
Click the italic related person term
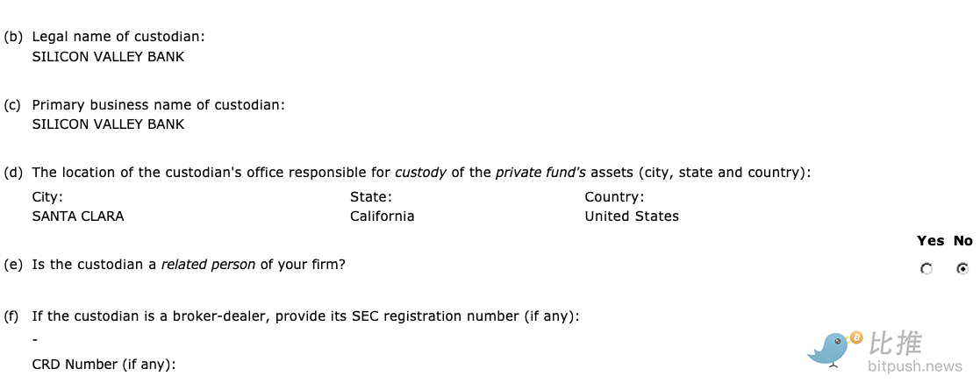[x=208, y=265]
